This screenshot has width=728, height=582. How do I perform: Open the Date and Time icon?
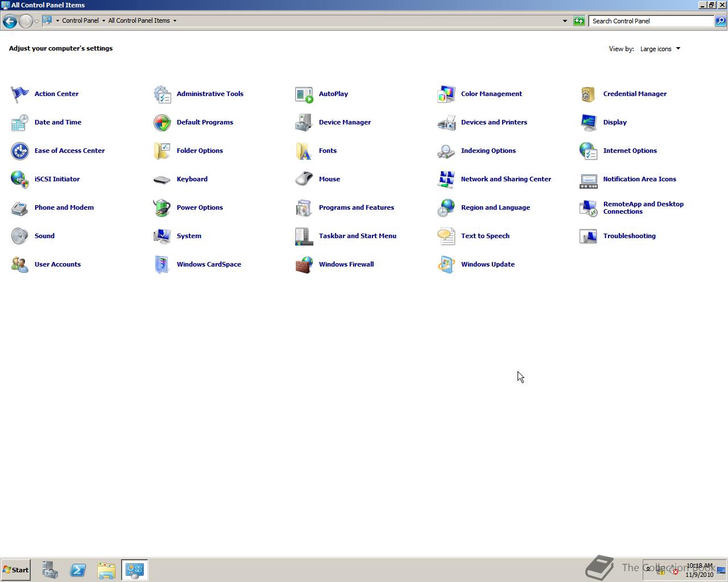coord(20,122)
